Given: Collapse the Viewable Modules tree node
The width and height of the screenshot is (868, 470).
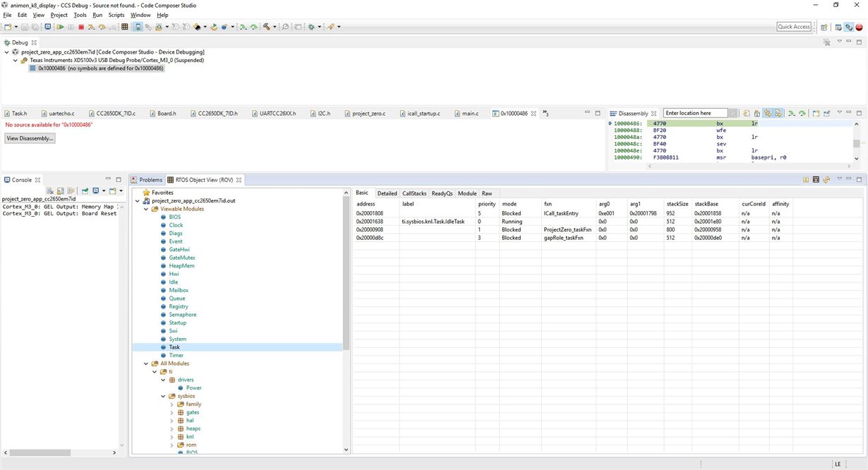Looking at the screenshot, I should click(x=146, y=209).
